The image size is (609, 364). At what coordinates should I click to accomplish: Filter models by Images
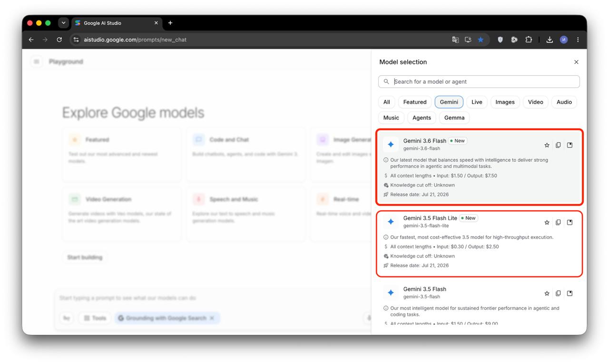pyautogui.click(x=505, y=102)
